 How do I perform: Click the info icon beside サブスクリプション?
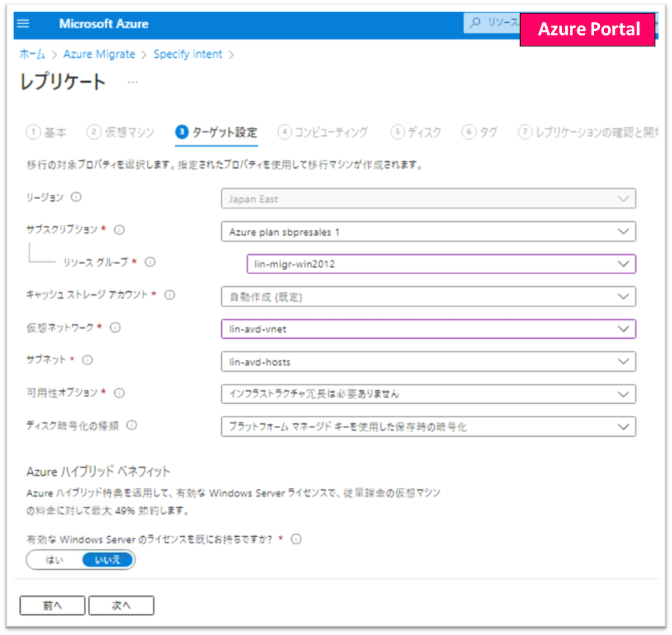click(119, 230)
